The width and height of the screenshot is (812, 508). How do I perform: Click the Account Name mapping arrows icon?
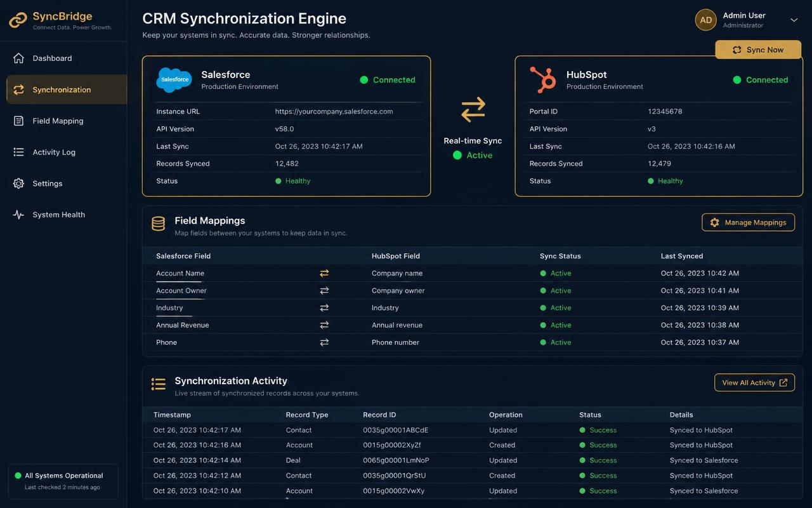[324, 273]
